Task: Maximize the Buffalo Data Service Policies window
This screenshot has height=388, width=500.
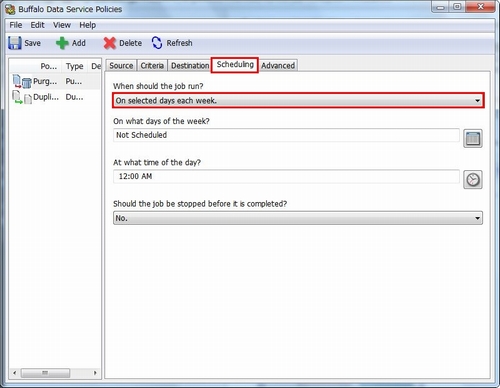Action: point(457,7)
